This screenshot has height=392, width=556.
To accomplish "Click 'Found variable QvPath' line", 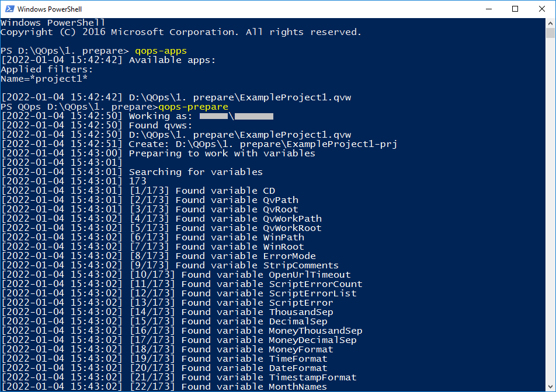I will [150, 200].
